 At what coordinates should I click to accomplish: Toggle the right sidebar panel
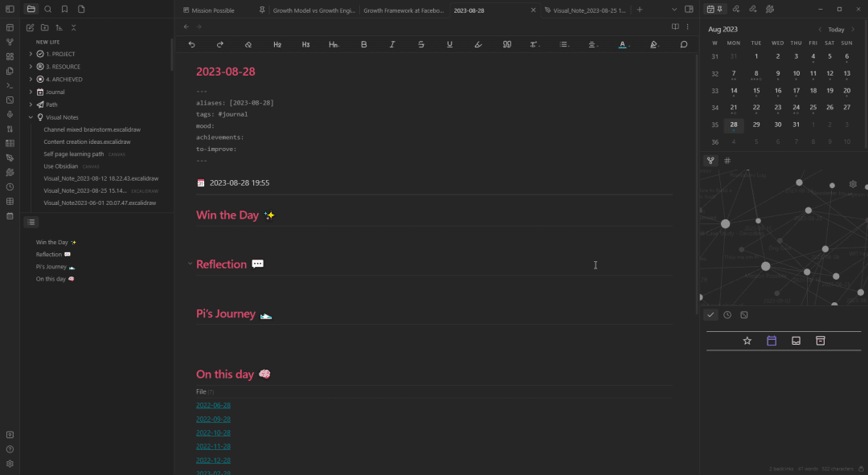tap(689, 10)
